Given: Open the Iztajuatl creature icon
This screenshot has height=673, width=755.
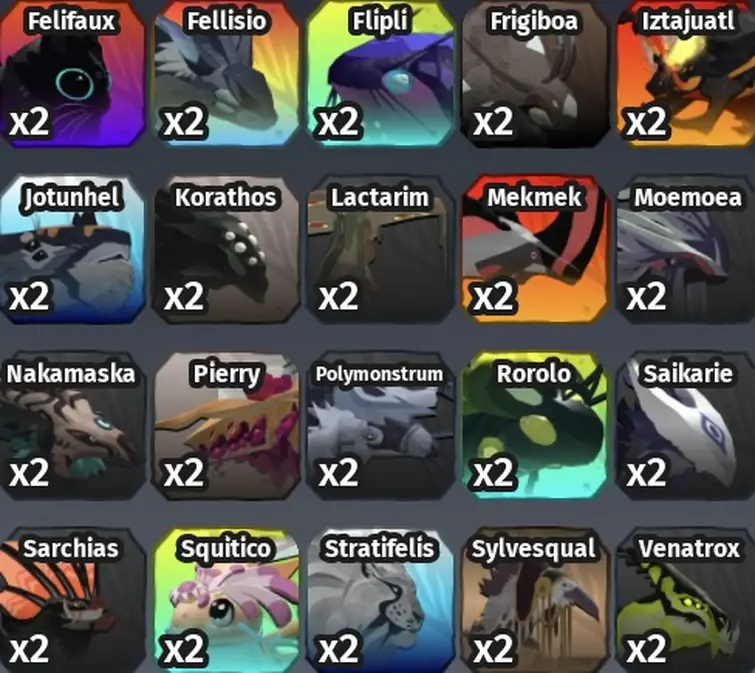Looking at the screenshot, I should coord(686,73).
